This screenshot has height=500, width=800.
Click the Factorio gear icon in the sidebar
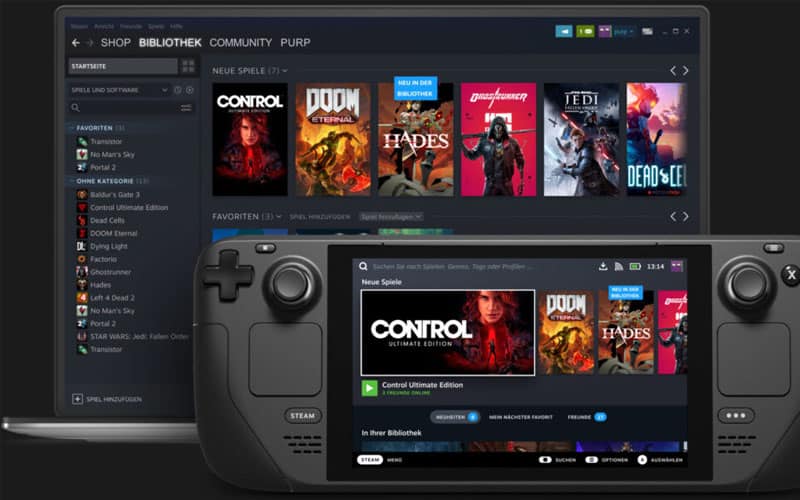pyautogui.click(x=82, y=259)
